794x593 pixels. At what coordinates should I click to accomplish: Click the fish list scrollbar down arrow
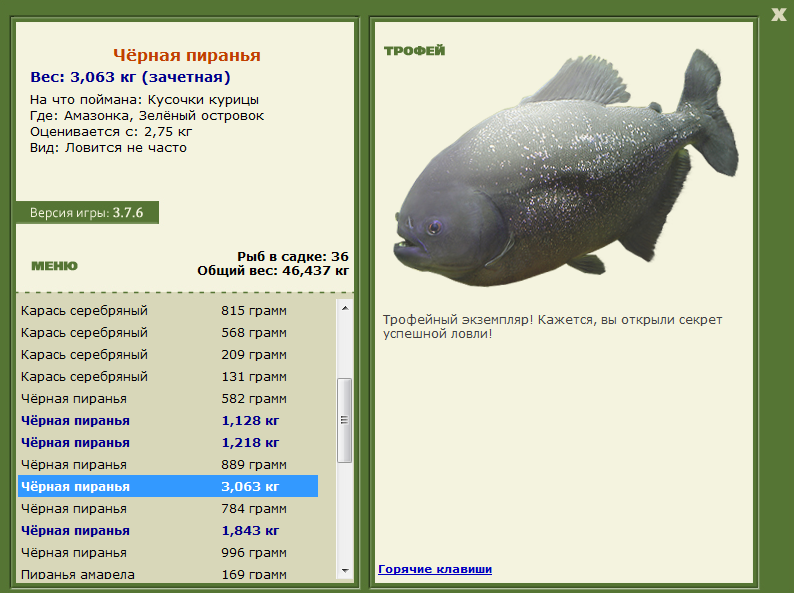tap(345, 571)
